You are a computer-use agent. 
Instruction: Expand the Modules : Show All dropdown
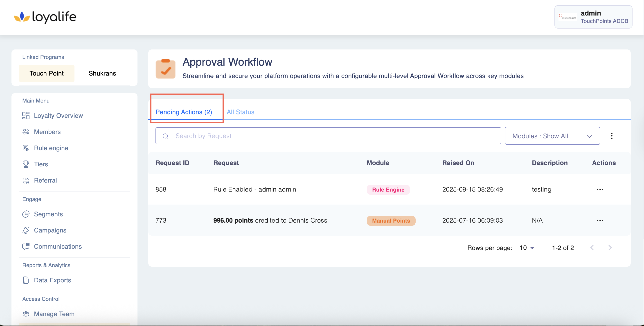point(552,136)
